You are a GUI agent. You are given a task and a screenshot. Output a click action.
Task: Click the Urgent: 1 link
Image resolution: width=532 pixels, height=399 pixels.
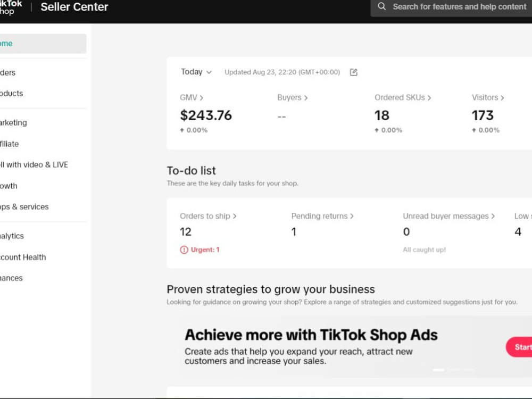[205, 250]
